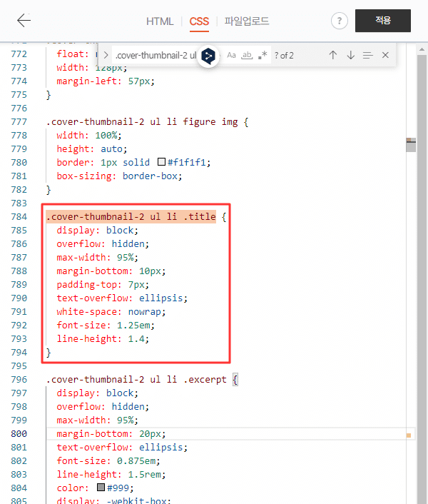Close the find widget
The width and height of the screenshot is (428, 504).
(x=385, y=55)
